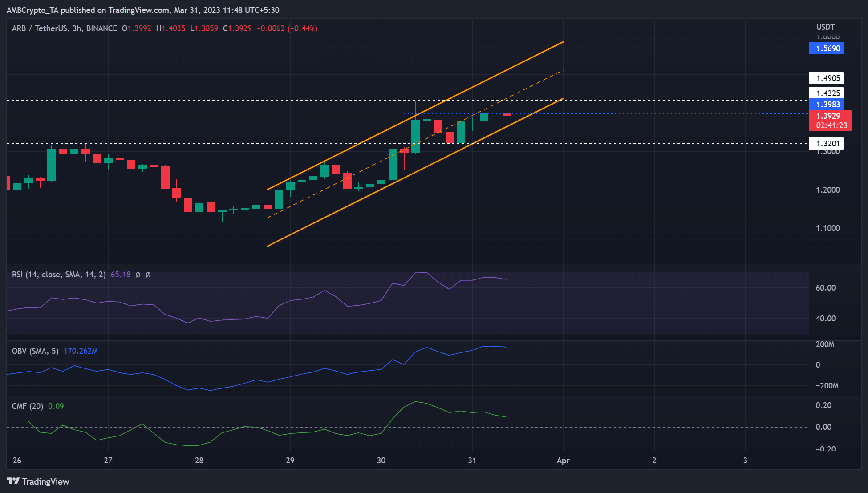The height and width of the screenshot is (493, 868).
Task: Select the CMF (20) indicator label
Action: coord(28,406)
